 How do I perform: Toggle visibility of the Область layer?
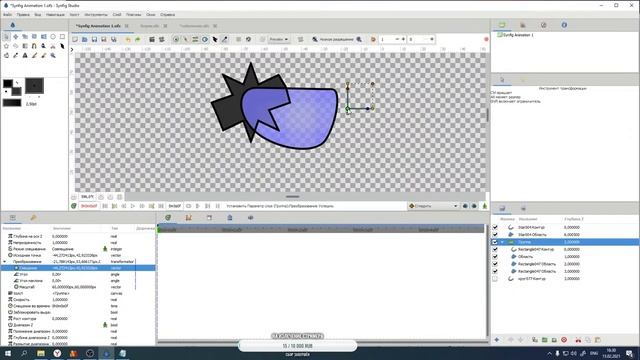pyautogui.click(x=495, y=257)
